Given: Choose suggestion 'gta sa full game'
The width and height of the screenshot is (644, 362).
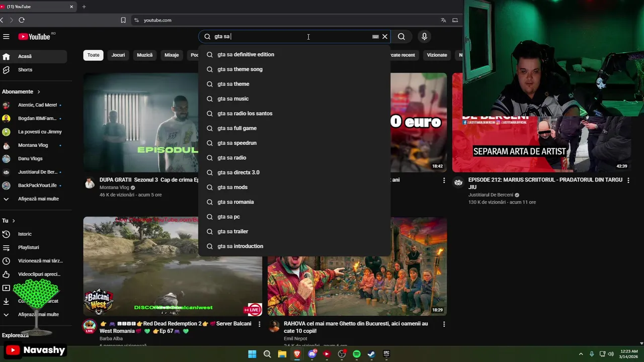Looking at the screenshot, I should click(x=294, y=128).
